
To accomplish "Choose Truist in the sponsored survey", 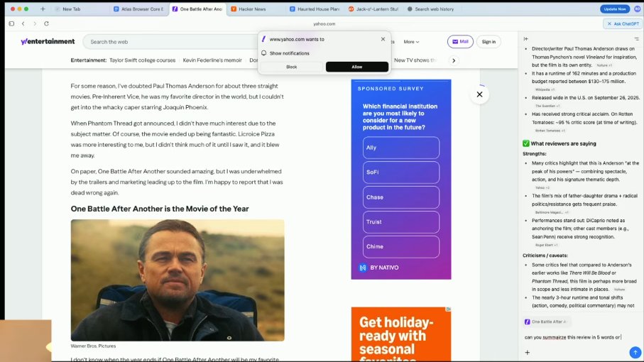I will point(401,222).
